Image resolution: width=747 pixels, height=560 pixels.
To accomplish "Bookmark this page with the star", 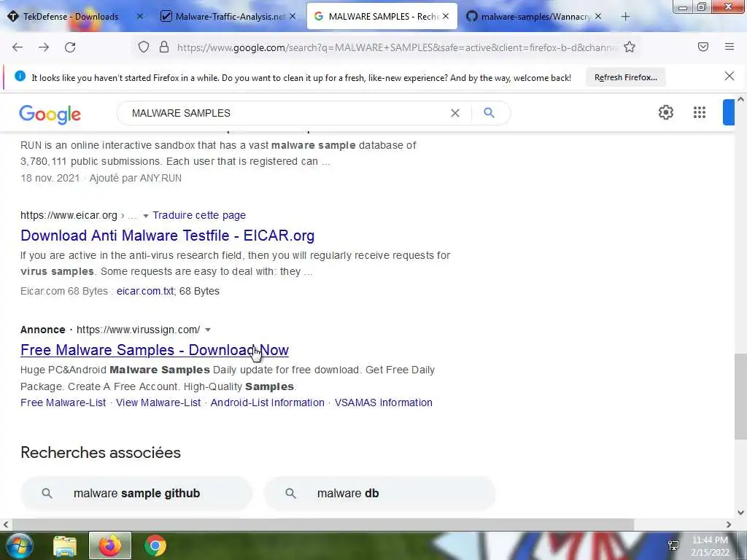I will [630, 47].
